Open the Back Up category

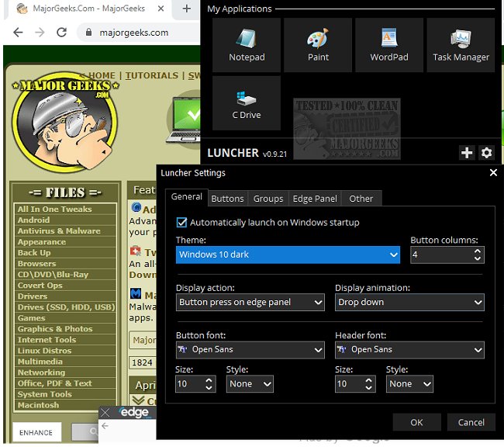[x=65, y=253]
